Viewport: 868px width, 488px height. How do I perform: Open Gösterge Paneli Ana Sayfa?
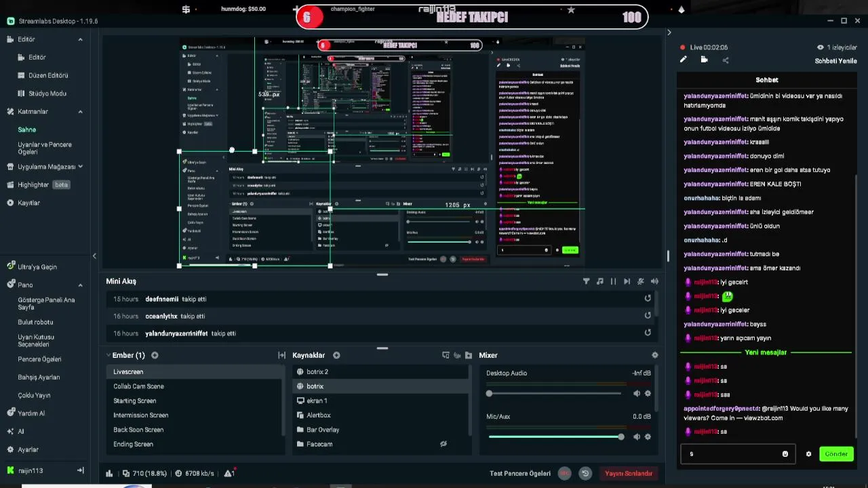(x=46, y=304)
